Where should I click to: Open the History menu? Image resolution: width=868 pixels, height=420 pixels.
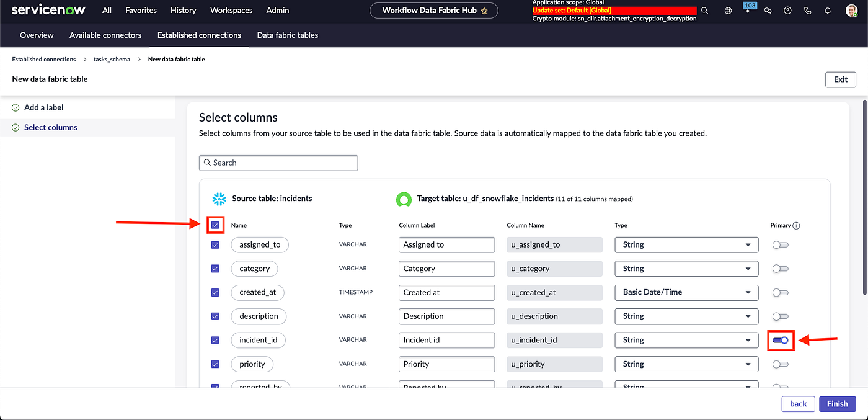point(184,11)
